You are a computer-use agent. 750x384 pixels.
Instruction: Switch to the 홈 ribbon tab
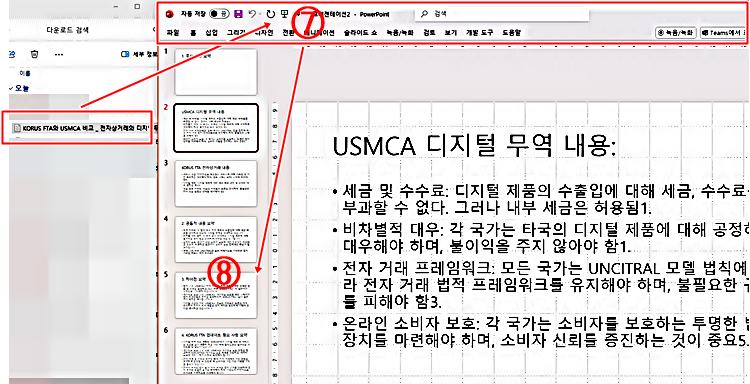coord(193,33)
